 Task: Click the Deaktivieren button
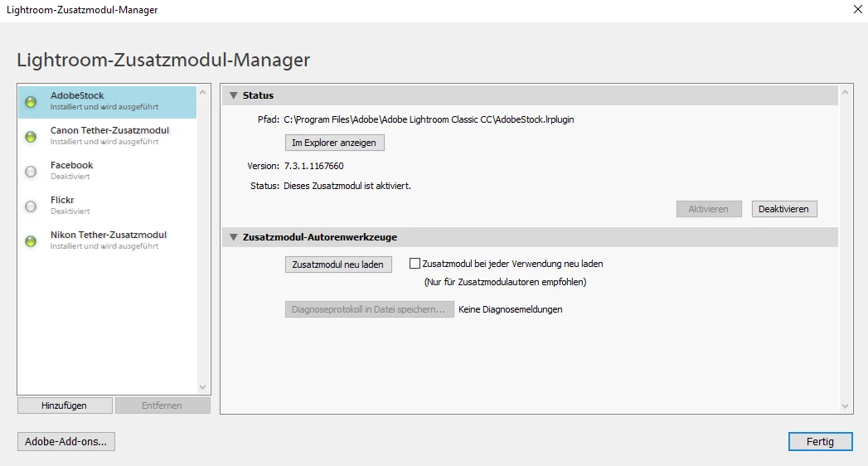tap(784, 209)
